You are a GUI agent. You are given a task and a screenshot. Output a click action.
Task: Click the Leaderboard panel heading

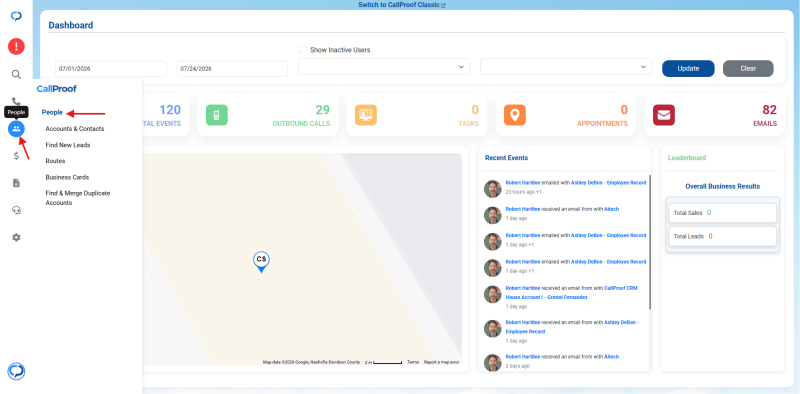click(687, 158)
